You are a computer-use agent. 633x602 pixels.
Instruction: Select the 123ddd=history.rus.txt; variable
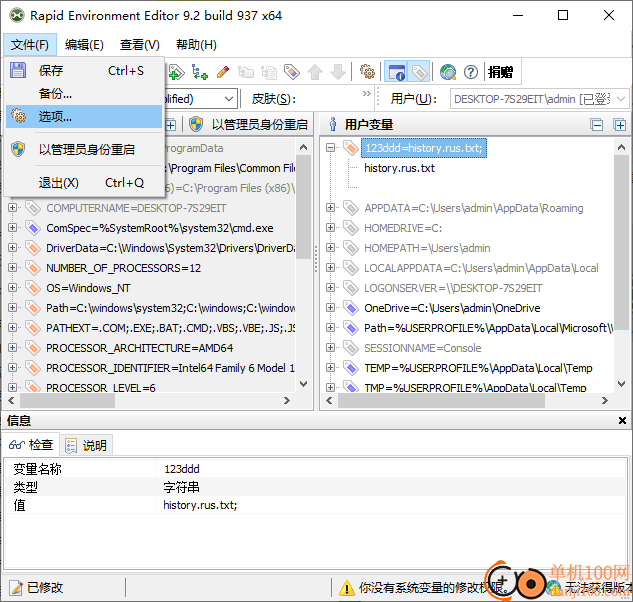coord(424,148)
